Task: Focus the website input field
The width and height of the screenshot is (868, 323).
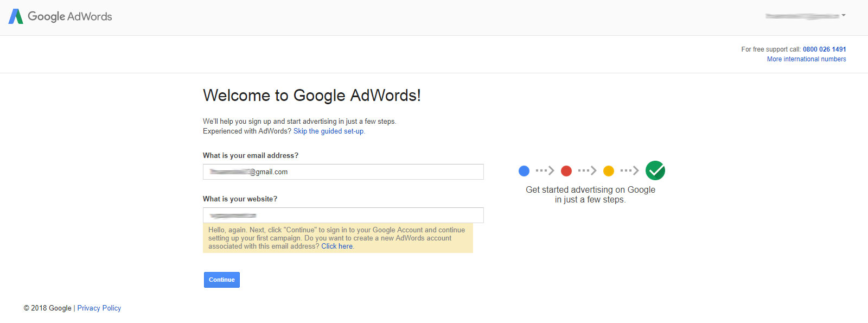Action: point(343,216)
